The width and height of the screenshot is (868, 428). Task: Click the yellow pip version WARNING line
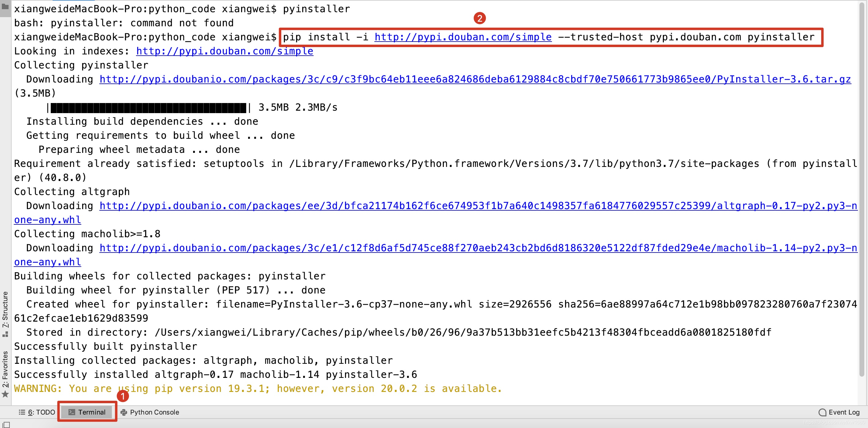(x=258, y=389)
